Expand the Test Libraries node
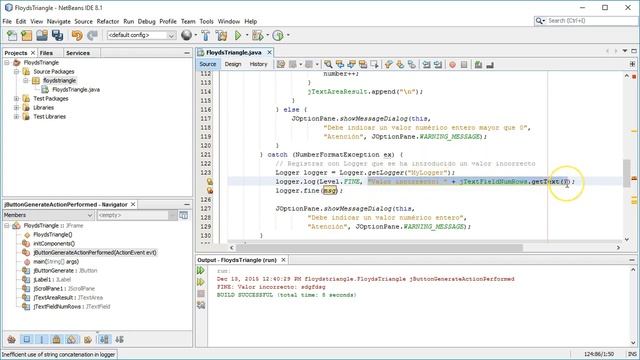This screenshot has height=360, width=640. tap(16, 117)
